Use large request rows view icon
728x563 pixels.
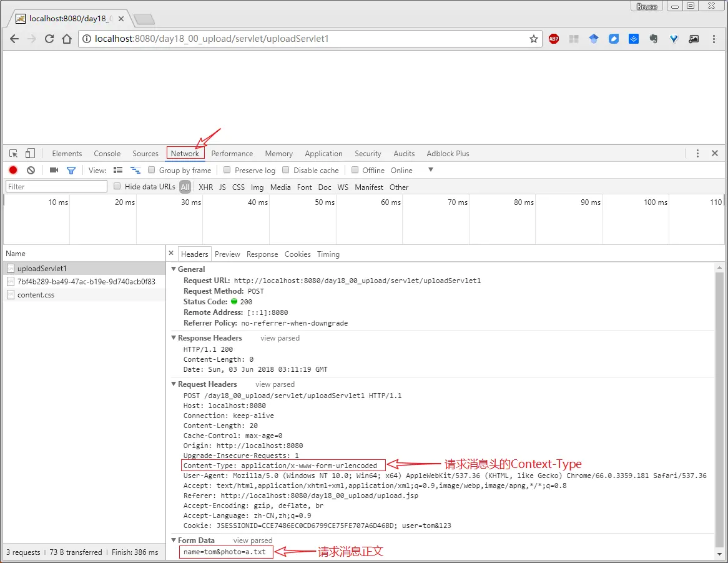pos(118,170)
